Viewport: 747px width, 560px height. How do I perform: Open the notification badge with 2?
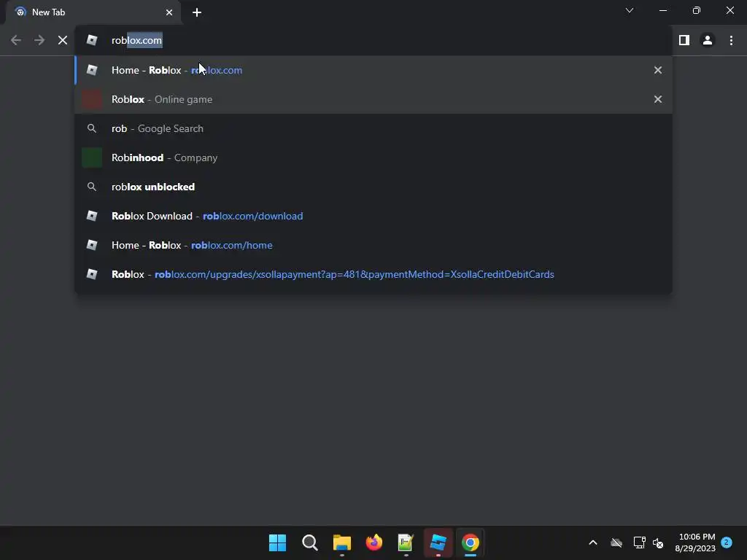tap(727, 542)
